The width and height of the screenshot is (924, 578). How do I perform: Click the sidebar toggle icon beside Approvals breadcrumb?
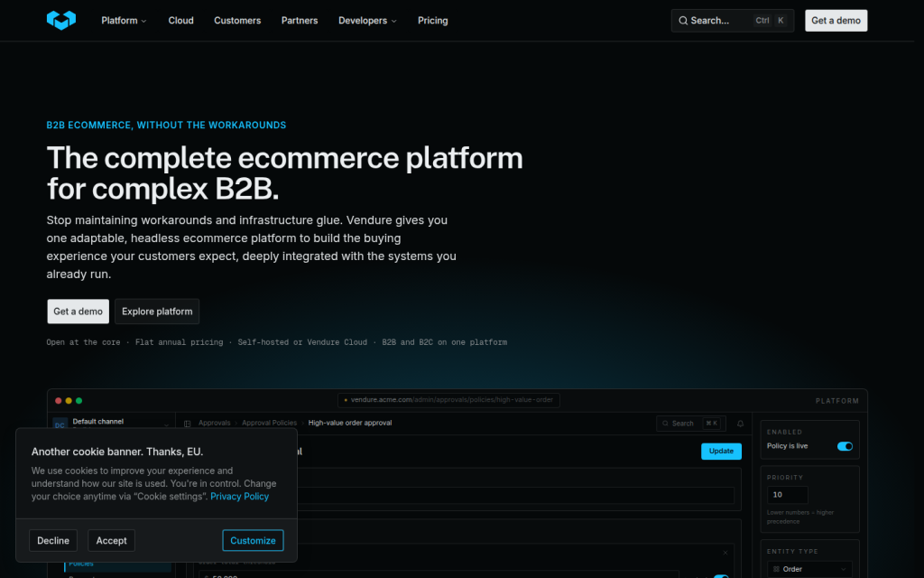(188, 424)
